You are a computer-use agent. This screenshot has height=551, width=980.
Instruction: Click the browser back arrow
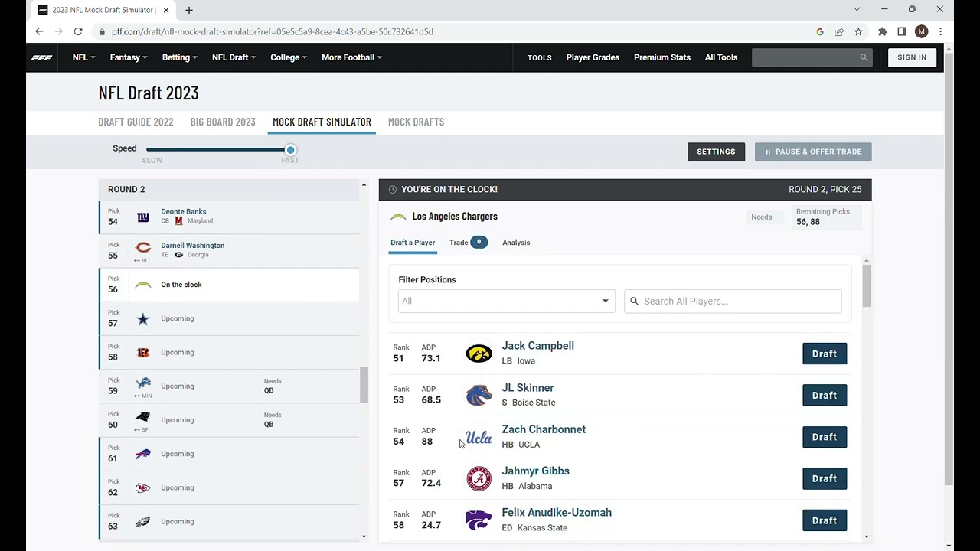[39, 31]
